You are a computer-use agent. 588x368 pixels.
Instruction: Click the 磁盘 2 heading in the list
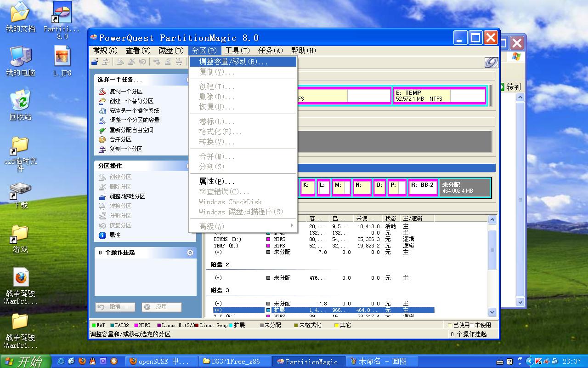point(220,264)
